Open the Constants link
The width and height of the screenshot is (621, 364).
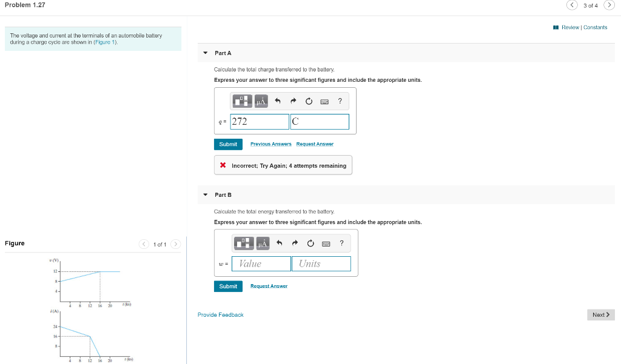pyautogui.click(x=596, y=27)
